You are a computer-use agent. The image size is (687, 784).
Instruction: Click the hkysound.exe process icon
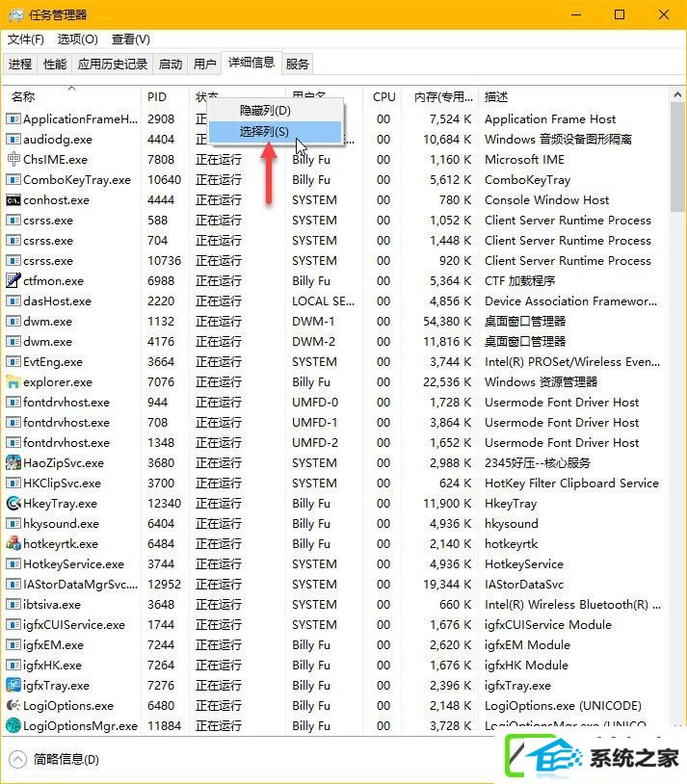[x=13, y=524]
